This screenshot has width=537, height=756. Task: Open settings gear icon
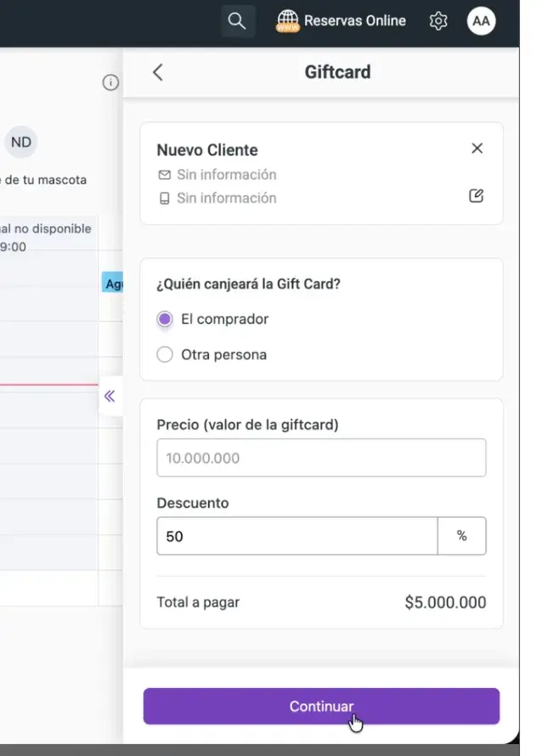(438, 21)
